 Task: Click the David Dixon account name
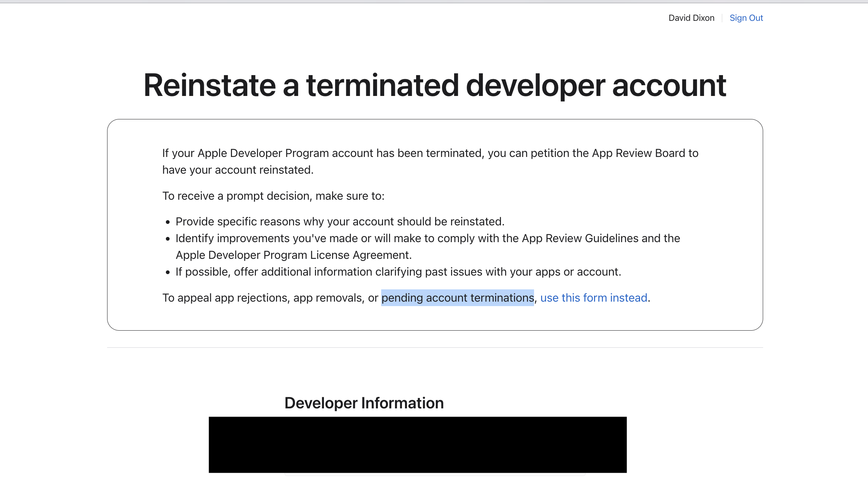[691, 18]
